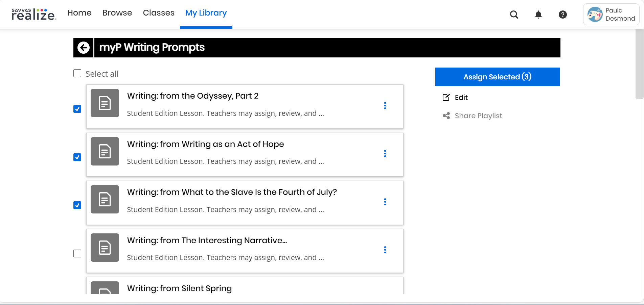This screenshot has width=644, height=305.
Task: Go to the Home tab
Action: coord(79,13)
